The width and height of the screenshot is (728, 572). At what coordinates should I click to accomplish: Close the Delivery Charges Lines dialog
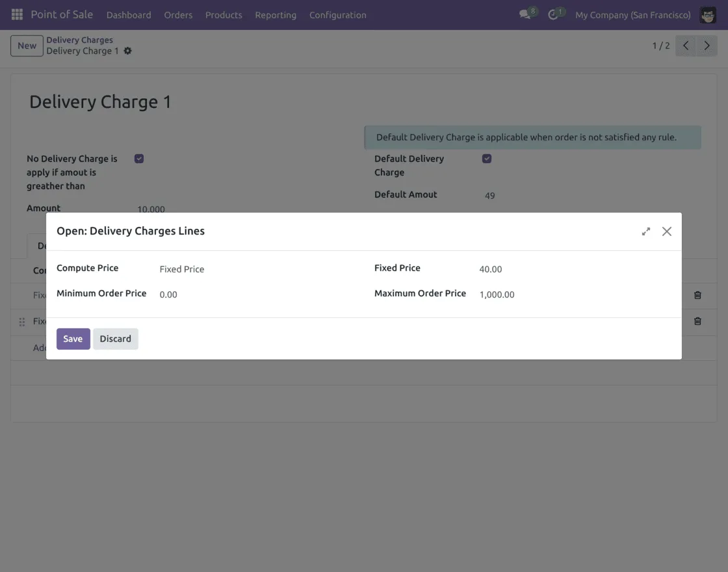point(666,231)
